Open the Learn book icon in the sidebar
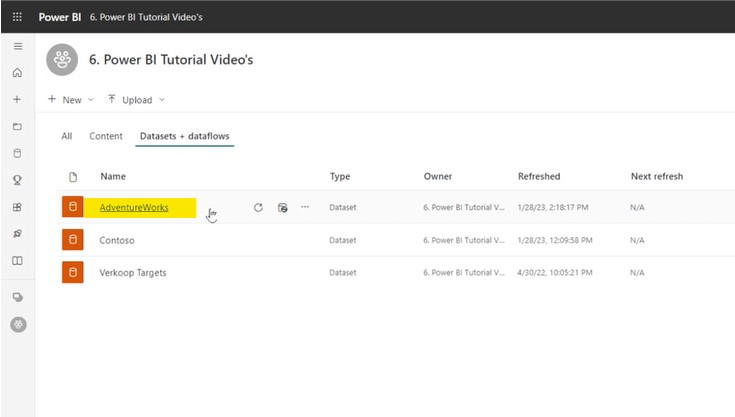Viewport: 735px width, 417px height. pyautogui.click(x=17, y=261)
